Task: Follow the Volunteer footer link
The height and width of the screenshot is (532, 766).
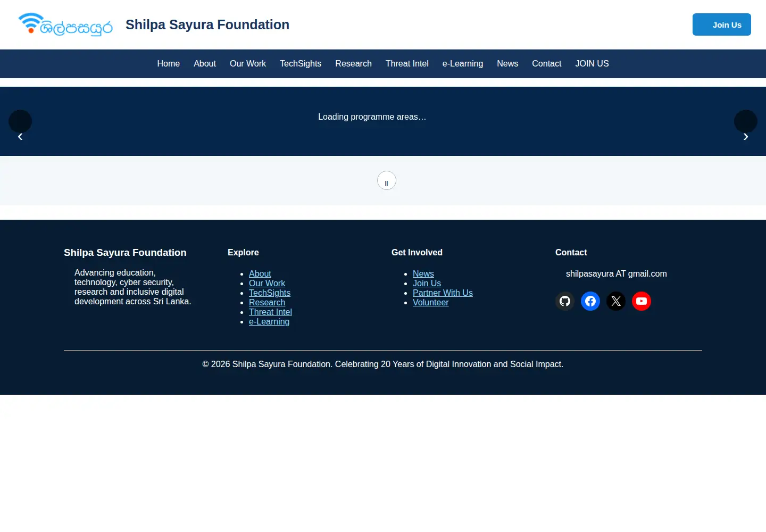Action: (x=431, y=302)
